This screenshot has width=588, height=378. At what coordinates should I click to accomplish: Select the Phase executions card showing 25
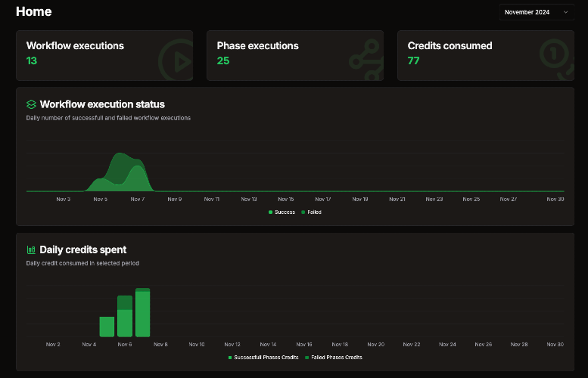tap(295, 55)
